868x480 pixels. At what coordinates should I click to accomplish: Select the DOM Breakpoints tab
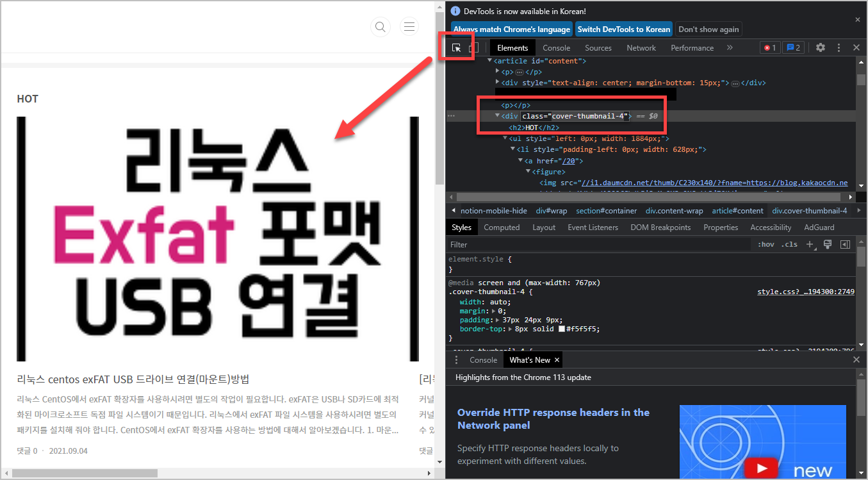click(x=660, y=228)
